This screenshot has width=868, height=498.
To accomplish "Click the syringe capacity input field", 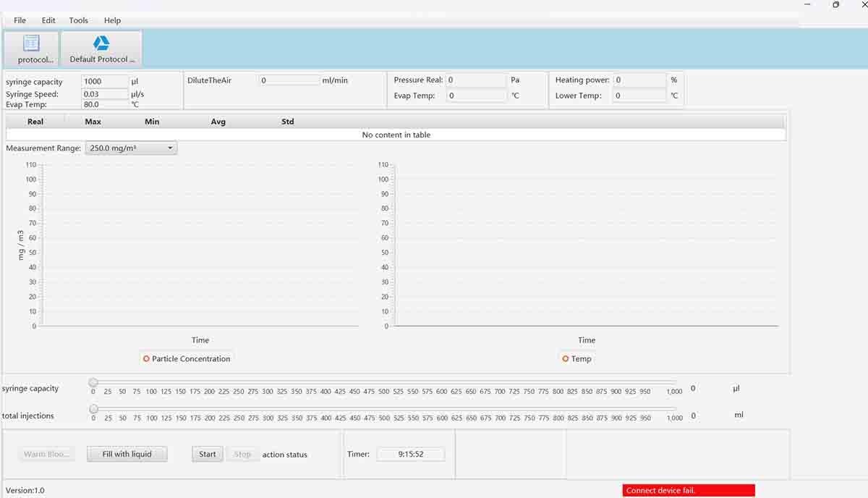I will (104, 82).
